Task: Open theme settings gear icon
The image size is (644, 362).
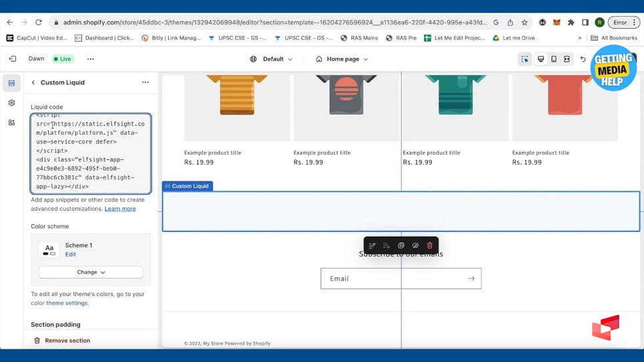Action: coord(11,103)
